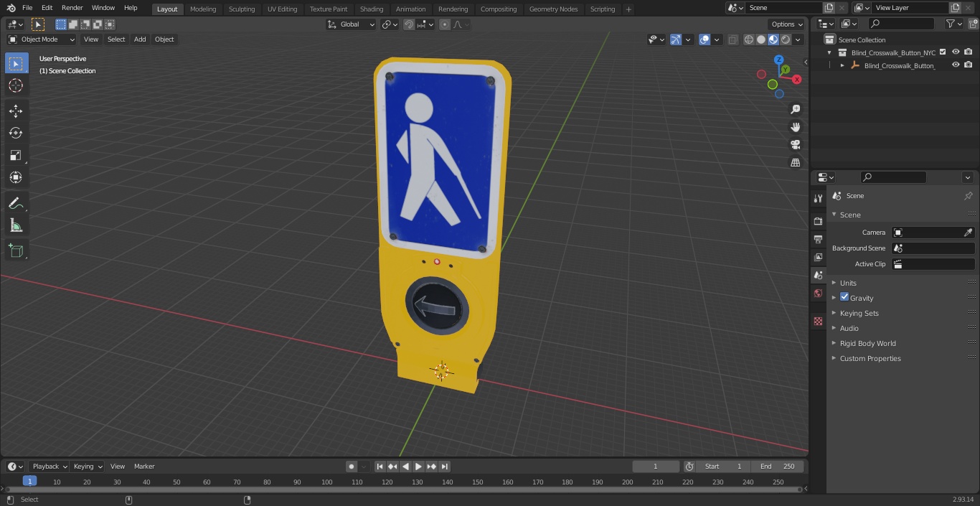
Task: Disable render for the Blind_Crosswalk_Button_NYC collection
Action: [x=969, y=52]
